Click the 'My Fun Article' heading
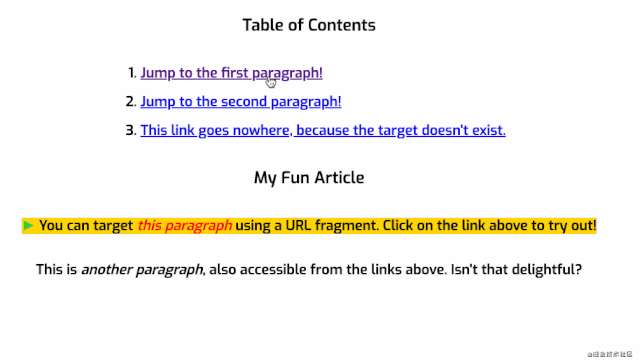Image resolution: width=640 pixels, height=364 pixels. 309,178
